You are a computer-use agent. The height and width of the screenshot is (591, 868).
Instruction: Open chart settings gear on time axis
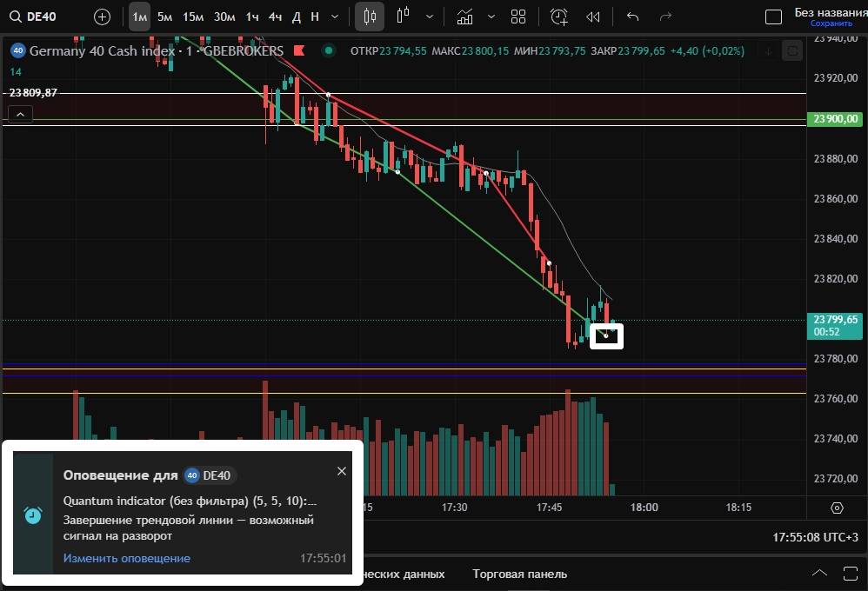pyautogui.click(x=837, y=508)
